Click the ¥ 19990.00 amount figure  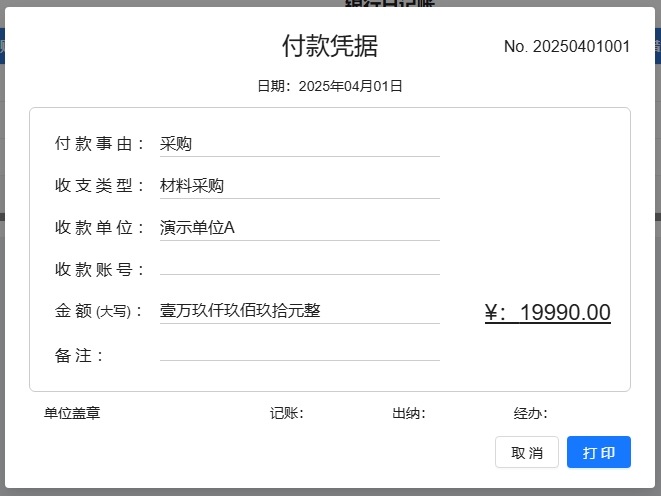[547, 313]
